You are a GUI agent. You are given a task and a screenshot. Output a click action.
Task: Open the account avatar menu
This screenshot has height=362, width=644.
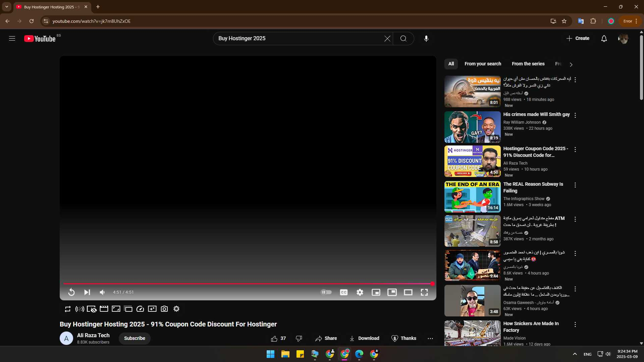tap(623, 39)
